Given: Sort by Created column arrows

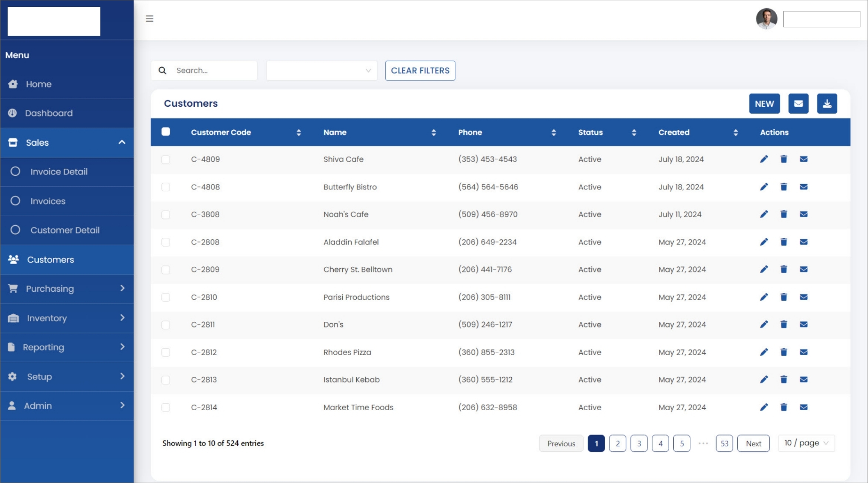Looking at the screenshot, I should coord(736,132).
